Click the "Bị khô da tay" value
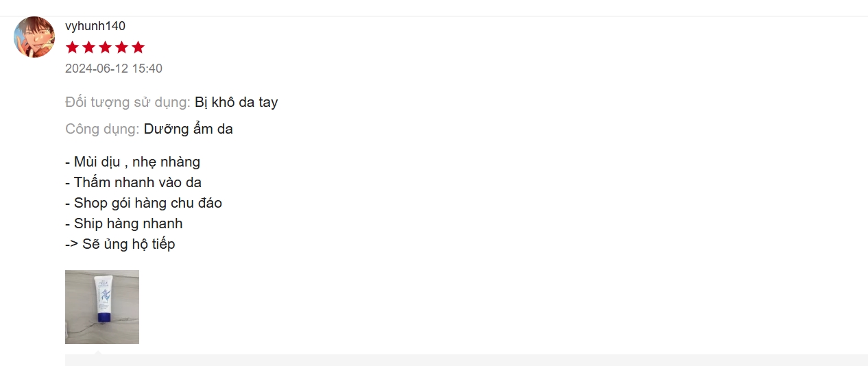868x366 pixels. 237,102
